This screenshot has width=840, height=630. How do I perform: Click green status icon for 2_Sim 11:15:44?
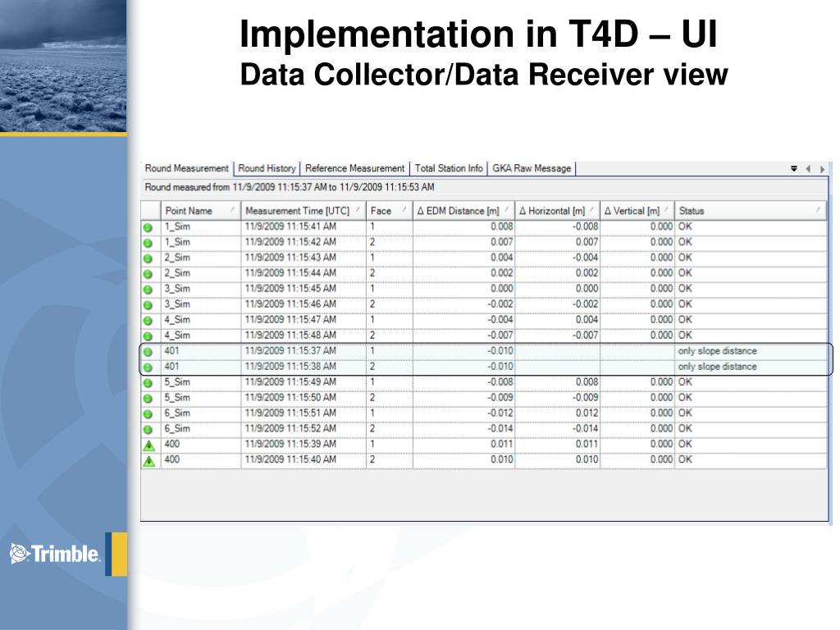pos(148,274)
